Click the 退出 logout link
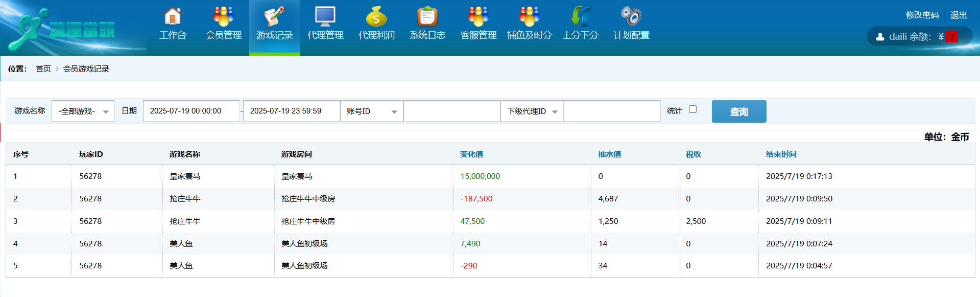Screen dimensions: 980x297 pyautogui.click(x=958, y=15)
